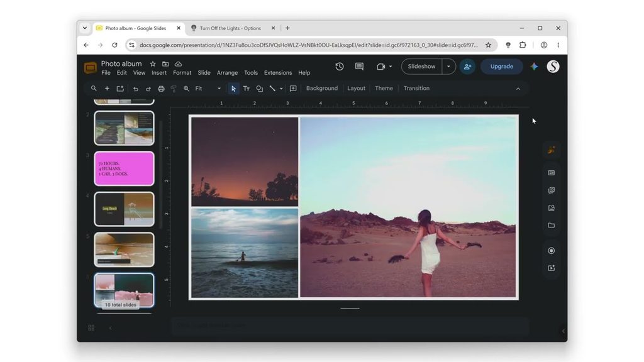Open Turn Off the Lights extension lamp icon
This screenshot has height=362, width=644.
click(x=508, y=45)
